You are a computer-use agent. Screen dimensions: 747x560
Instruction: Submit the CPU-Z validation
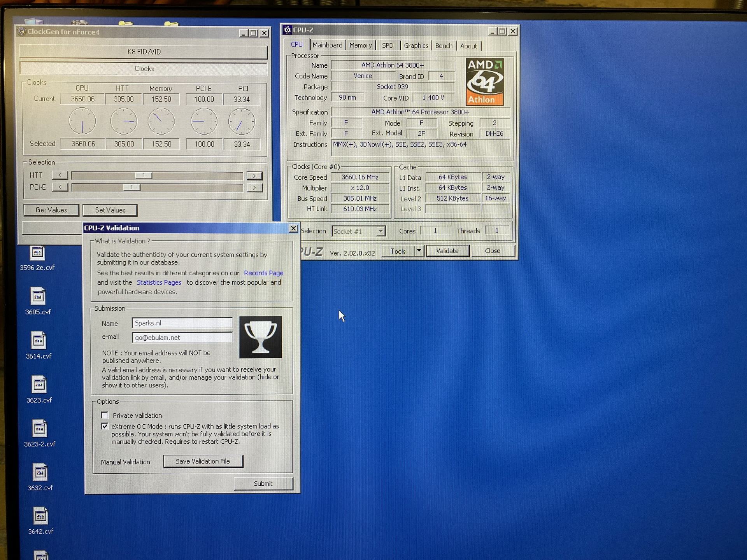[x=263, y=483]
